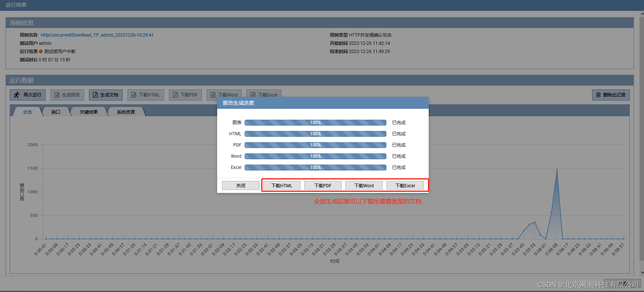This screenshot has width=644, height=292.
Task: Click the 已完成 status beside 图表
Action: 399,123
